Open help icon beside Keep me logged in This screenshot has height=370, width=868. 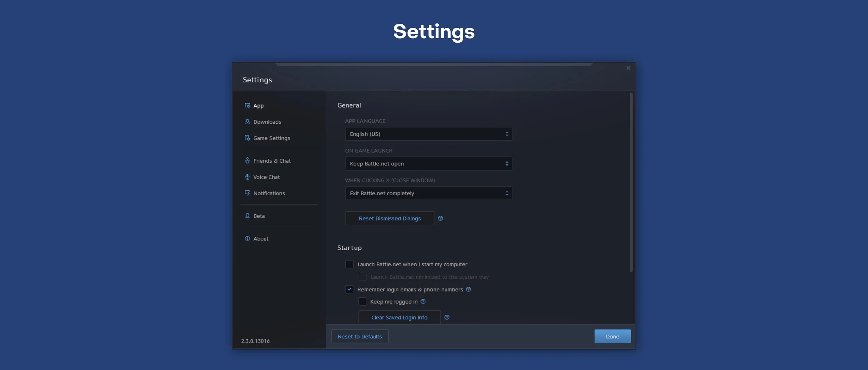coord(423,302)
